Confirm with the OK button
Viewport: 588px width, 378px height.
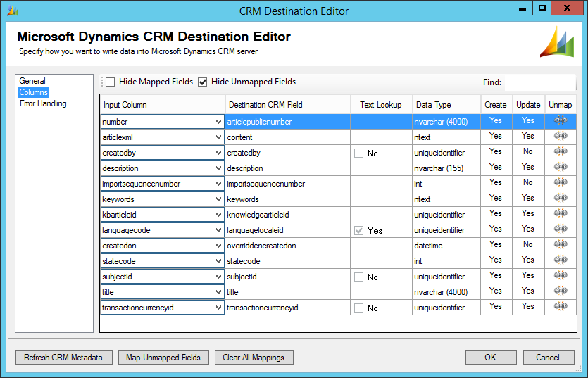491,358
